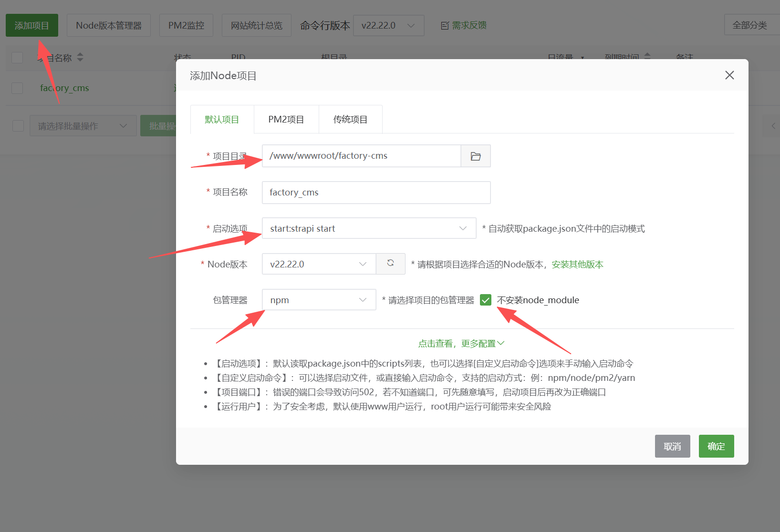Click the refresh Node version list icon
Image resolution: width=780 pixels, height=532 pixels.
click(390, 264)
